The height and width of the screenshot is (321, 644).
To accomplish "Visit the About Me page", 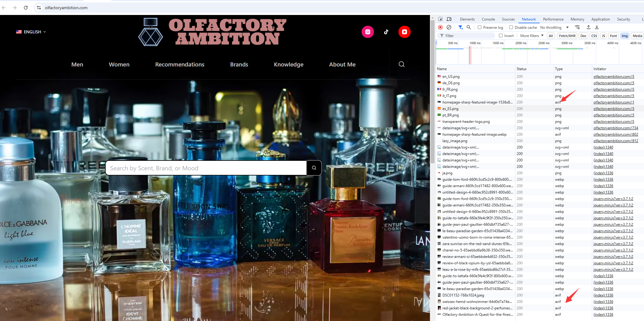I will coord(342,64).
